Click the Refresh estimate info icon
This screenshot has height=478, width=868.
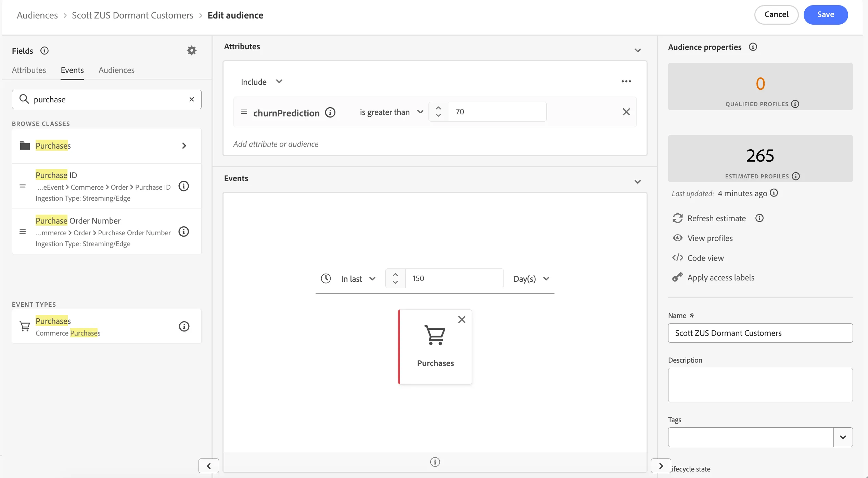coord(759,218)
